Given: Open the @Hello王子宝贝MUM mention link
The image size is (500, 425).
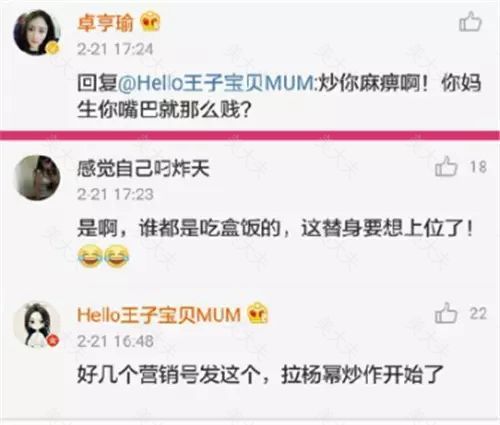Looking at the screenshot, I should coord(217,83).
